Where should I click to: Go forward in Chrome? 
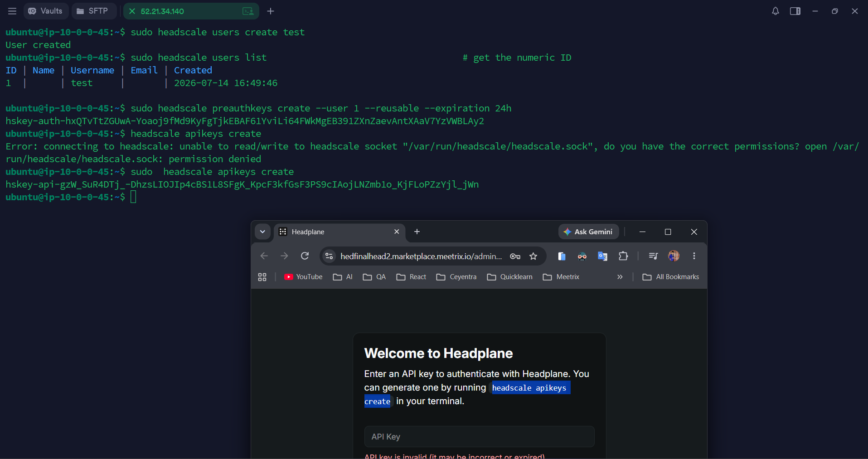pos(284,256)
